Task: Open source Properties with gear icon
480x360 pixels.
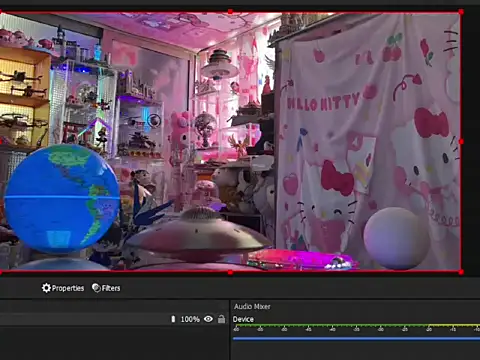Action: pos(63,288)
